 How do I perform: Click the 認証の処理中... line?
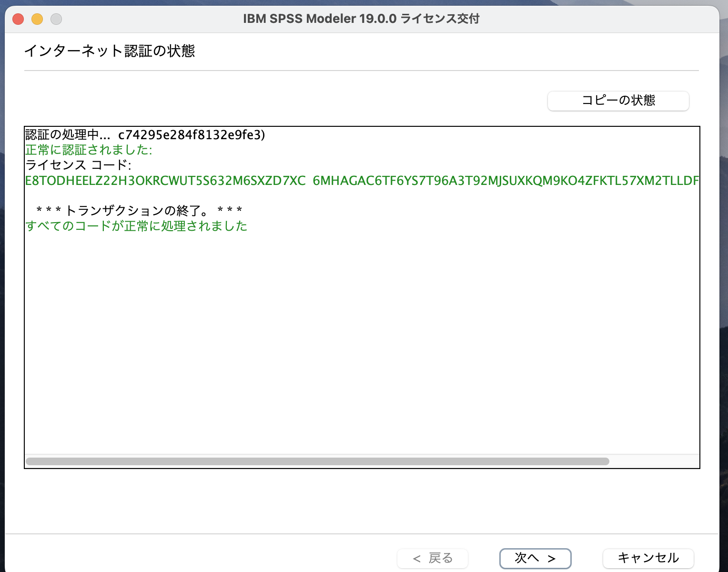(x=145, y=135)
